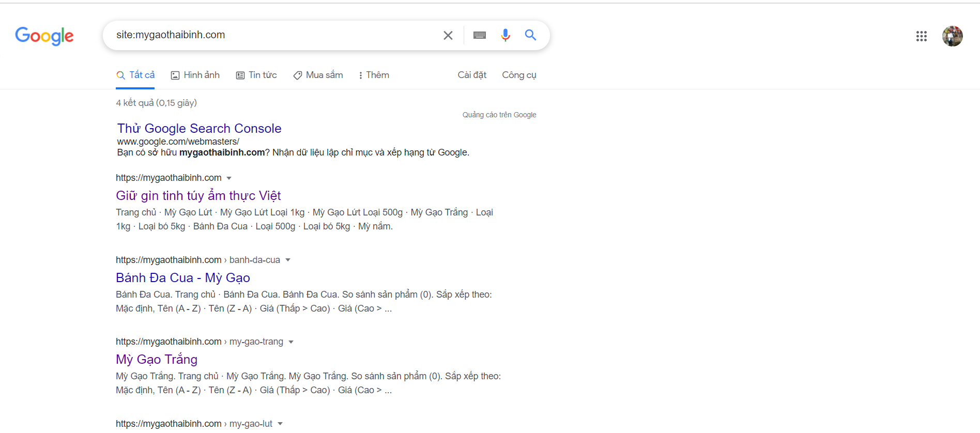Click the '4 kết quả (0,15 giây)' text

coord(156,103)
